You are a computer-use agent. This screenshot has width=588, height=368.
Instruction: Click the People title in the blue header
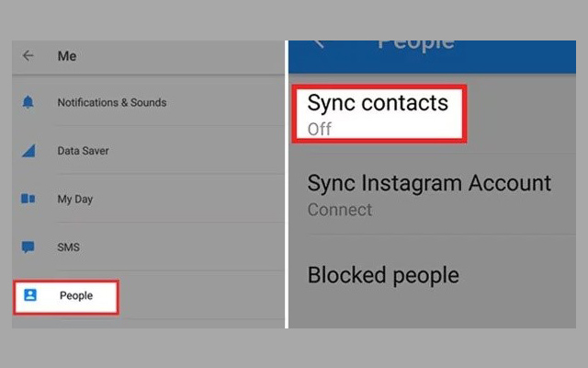[x=415, y=42]
